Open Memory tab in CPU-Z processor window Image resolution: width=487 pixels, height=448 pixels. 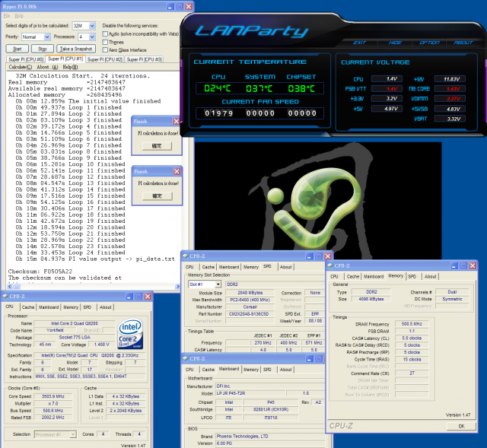pyautogui.click(x=71, y=307)
